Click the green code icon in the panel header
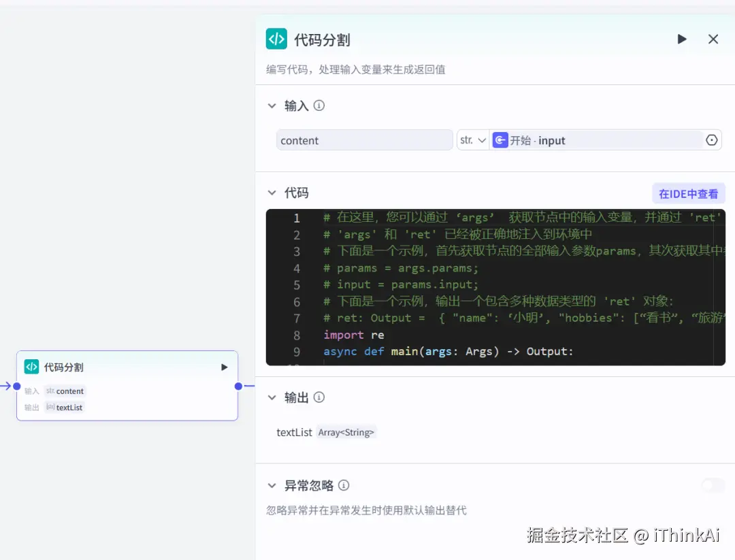This screenshot has width=735, height=560. point(276,39)
